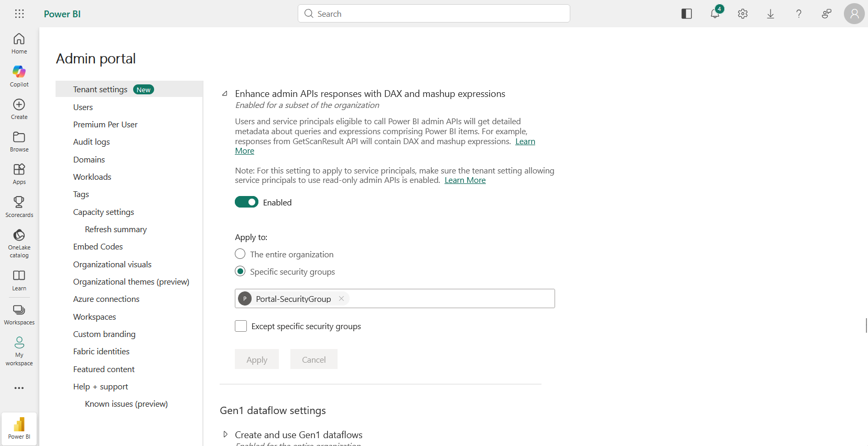Open notifications bell with badge

click(715, 14)
